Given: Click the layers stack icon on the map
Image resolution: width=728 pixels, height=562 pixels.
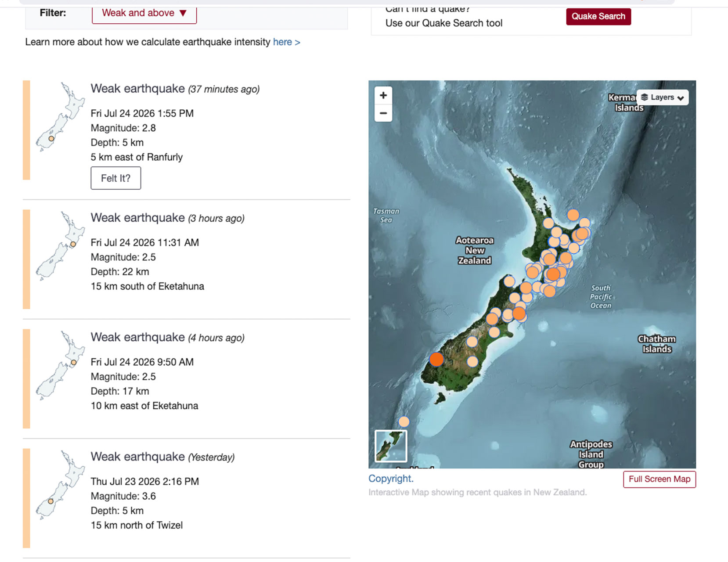Looking at the screenshot, I should [x=645, y=97].
